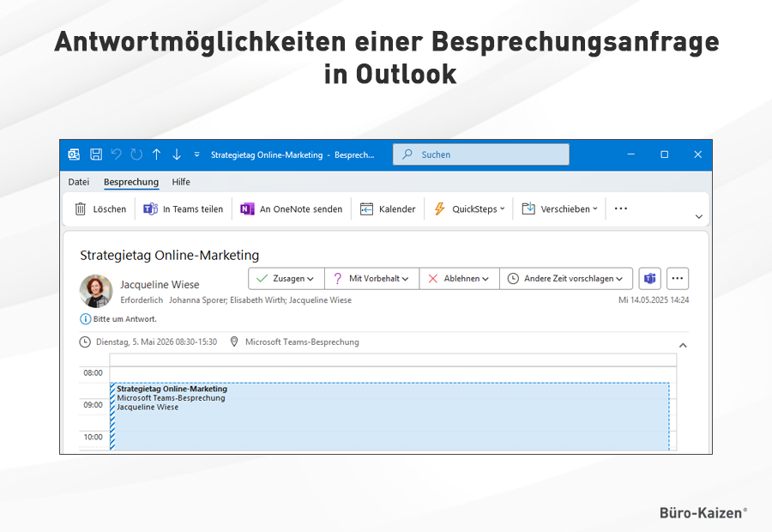Select the Strategietag Online-Marketing calendar block
Image resolution: width=772 pixels, height=532 pixels.
[390, 416]
